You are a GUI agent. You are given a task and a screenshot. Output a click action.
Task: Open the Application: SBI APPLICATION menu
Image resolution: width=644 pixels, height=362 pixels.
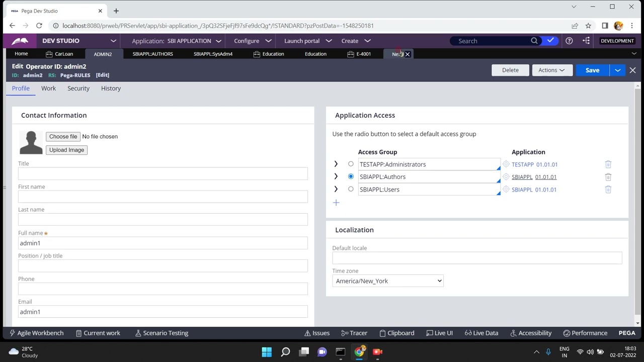pyautogui.click(x=177, y=41)
